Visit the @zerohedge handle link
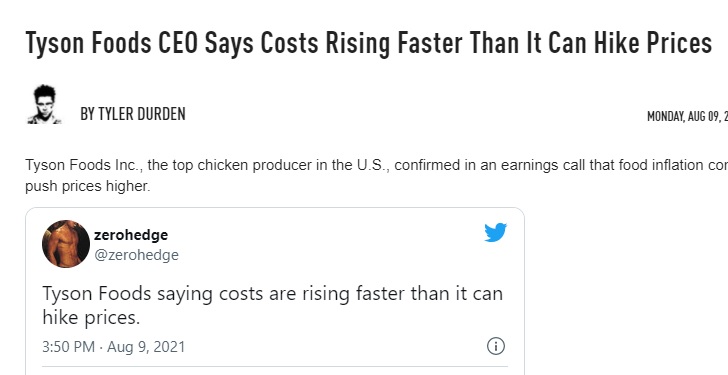 [136, 255]
